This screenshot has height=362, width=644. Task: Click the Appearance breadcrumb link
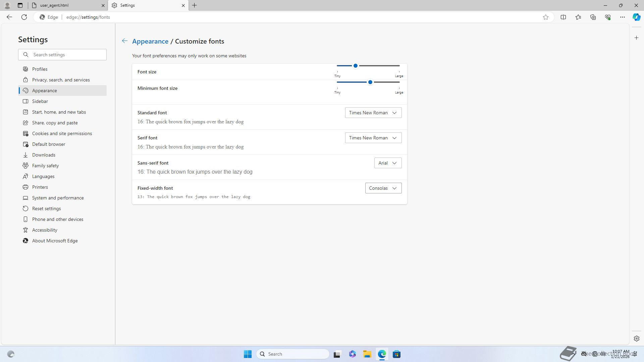[150, 41]
